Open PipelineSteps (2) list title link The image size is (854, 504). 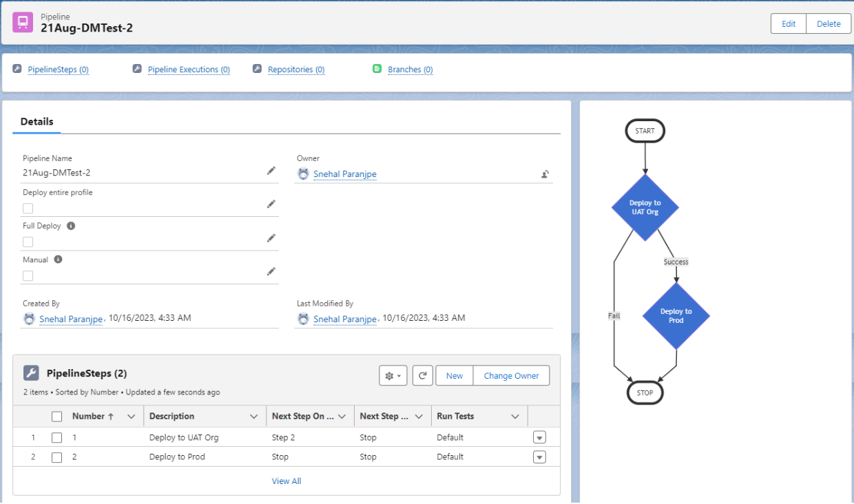87,373
